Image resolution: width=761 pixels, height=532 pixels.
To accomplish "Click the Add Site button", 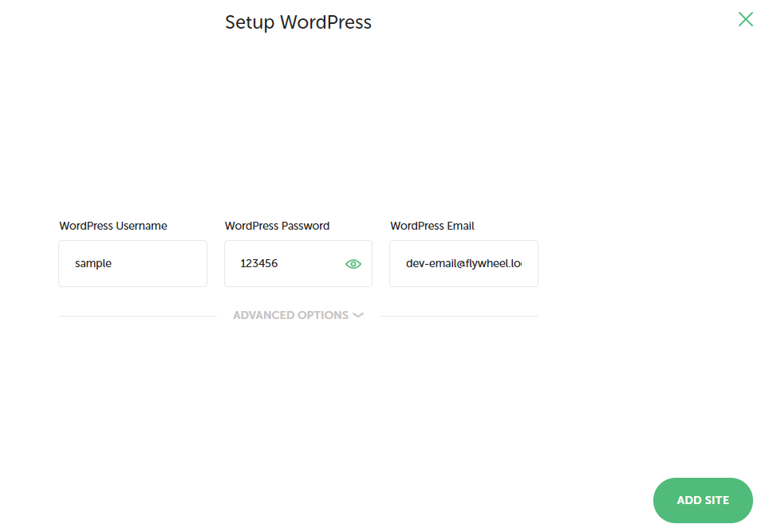I will (703, 500).
